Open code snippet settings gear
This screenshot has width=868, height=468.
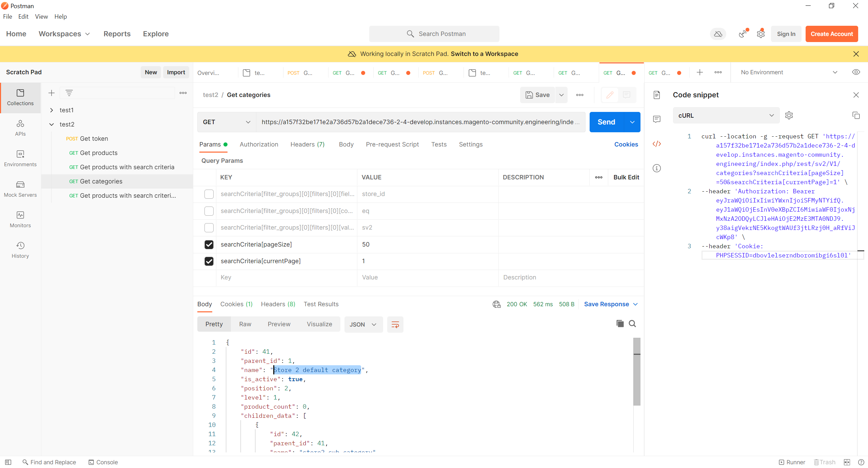789,115
